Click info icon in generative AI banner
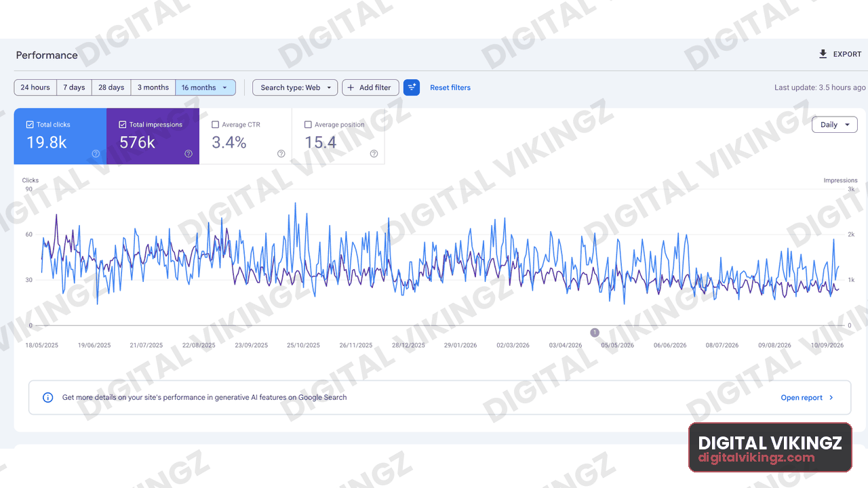Screen dimensions: 868x488 pyautogui.click(x=48, y=398)
